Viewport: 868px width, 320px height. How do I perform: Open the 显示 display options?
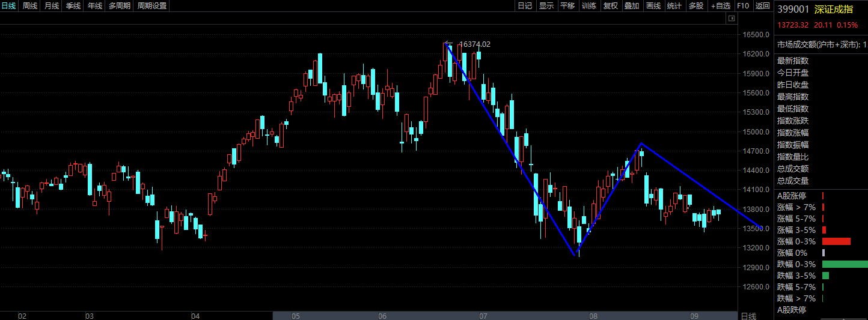[x=546, y=5]
